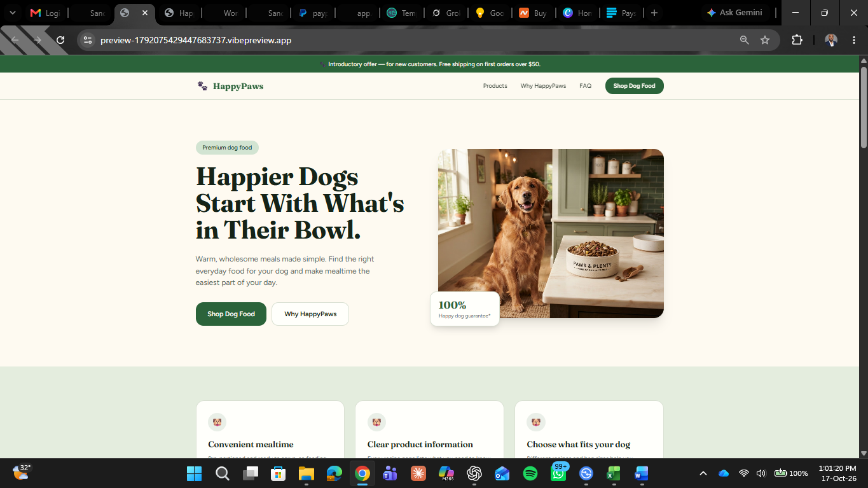Reload the page with the refresh icon
868x488 pixels.
point(60,40)
